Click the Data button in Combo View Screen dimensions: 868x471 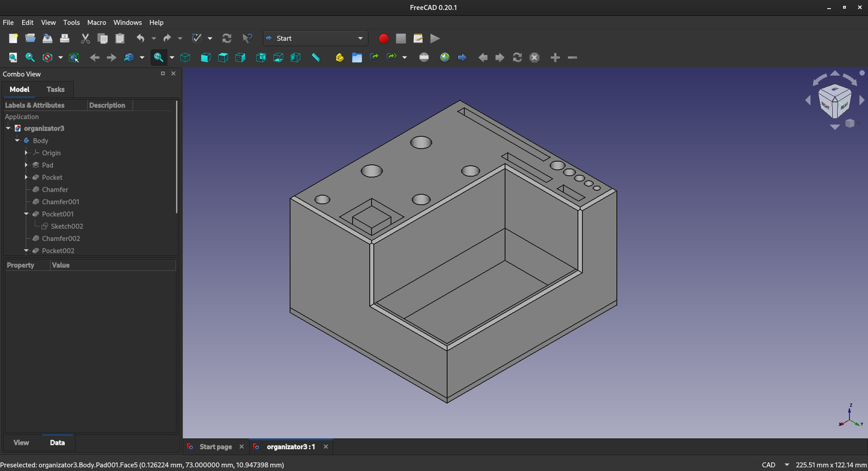pyautogui.click(x=57, y=442)
